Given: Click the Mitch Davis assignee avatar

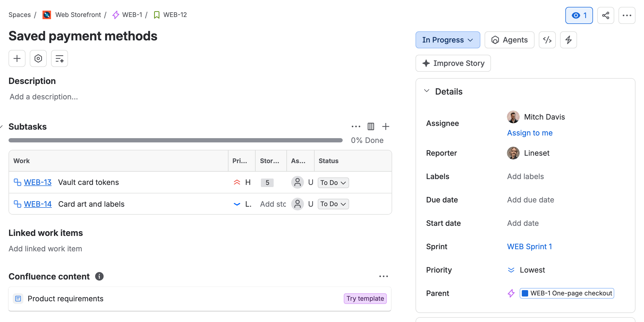Looking at the screenshot, I should coord(513,117).
